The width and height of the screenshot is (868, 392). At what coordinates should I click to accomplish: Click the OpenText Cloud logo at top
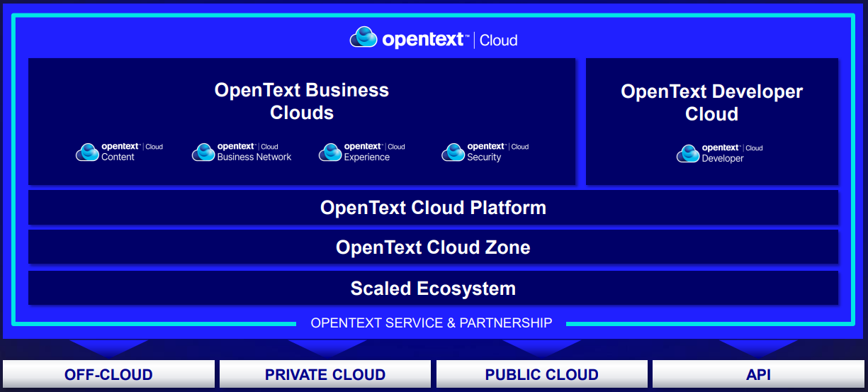pyautogui.click(x=434, y=38)
